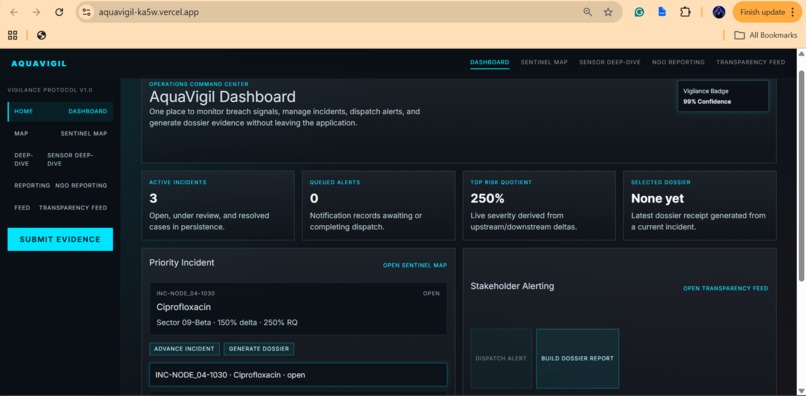
Task: Click the QUEUED ALERTS card
Action: [x=378, y=206]
